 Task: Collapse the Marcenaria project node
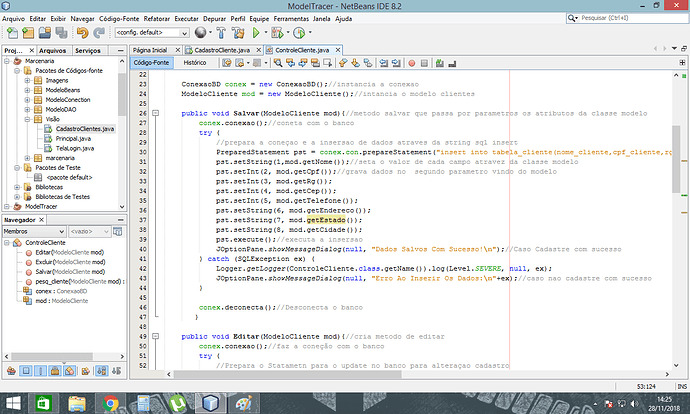[7, 61]
